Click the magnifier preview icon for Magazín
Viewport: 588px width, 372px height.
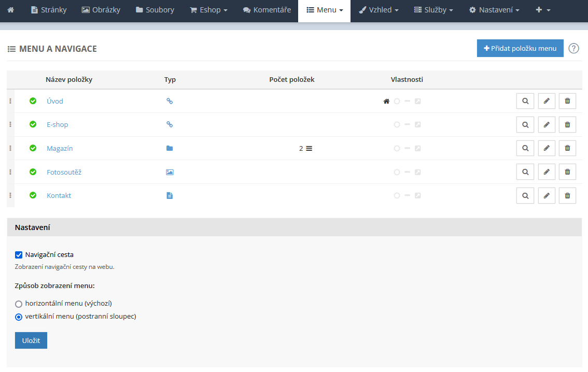coord(525,148)
